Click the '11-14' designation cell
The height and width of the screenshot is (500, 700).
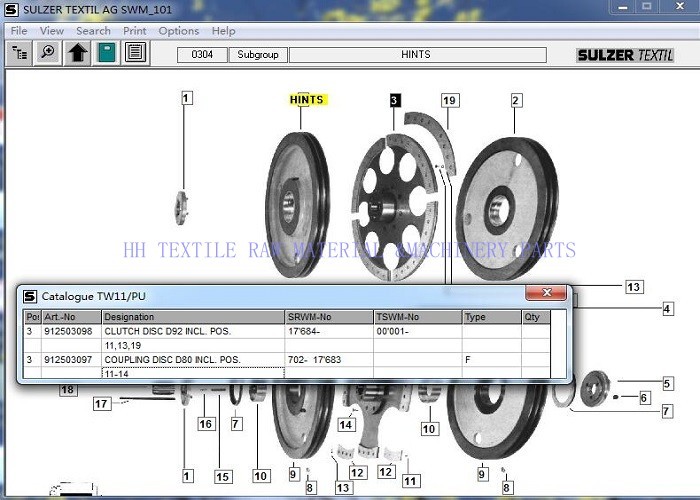pos(193,373)
